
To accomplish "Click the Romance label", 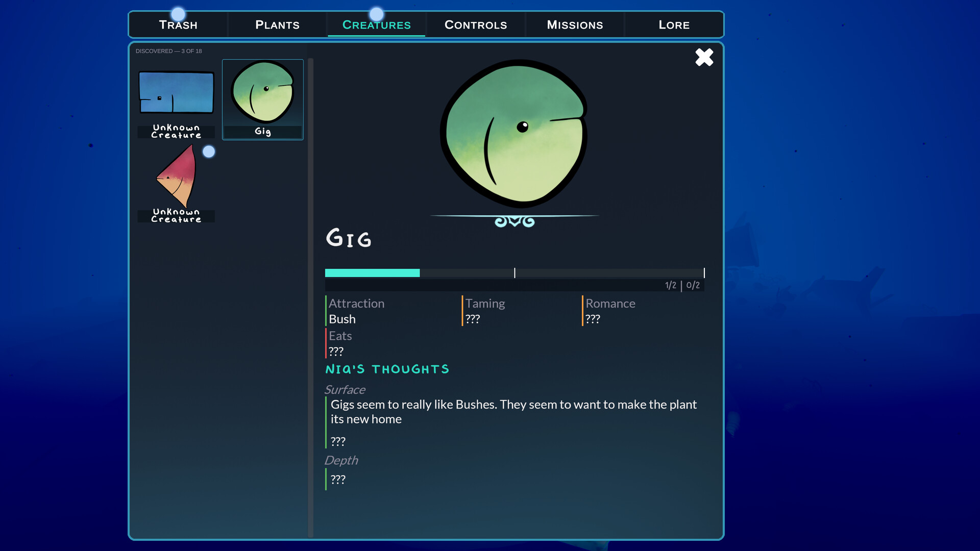I will 610,304.
